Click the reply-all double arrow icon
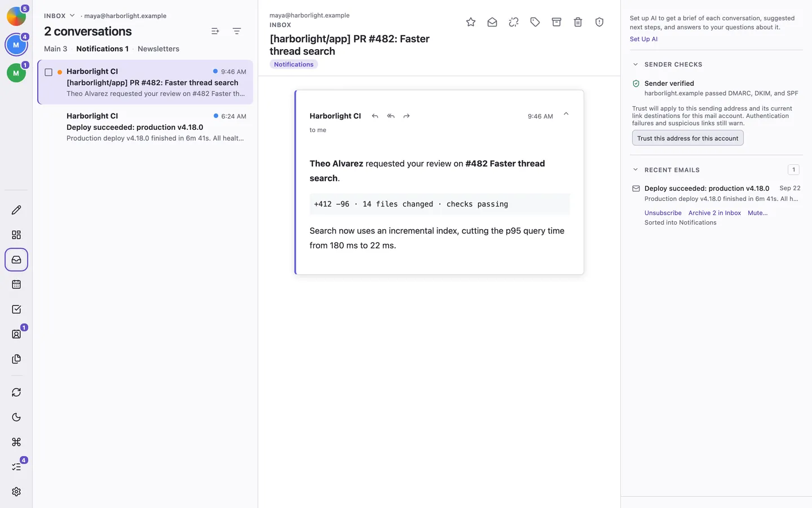 coord(391,116)
